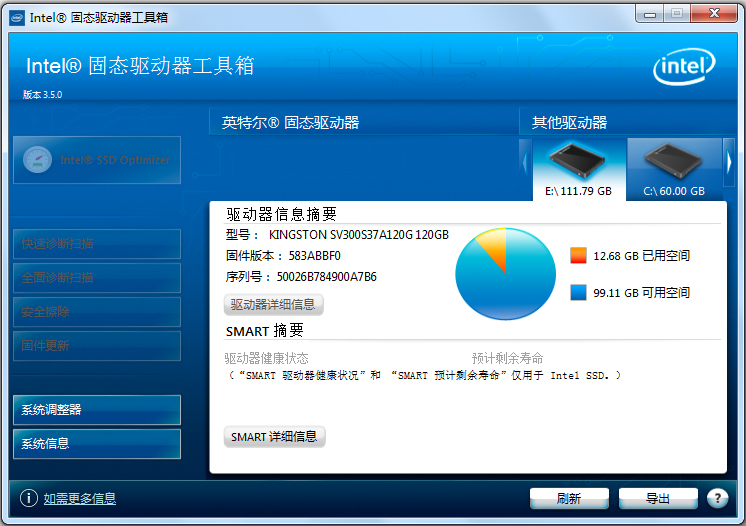
Task: Click the 驱动器信息摘要 heading
Action: (281, 214)
